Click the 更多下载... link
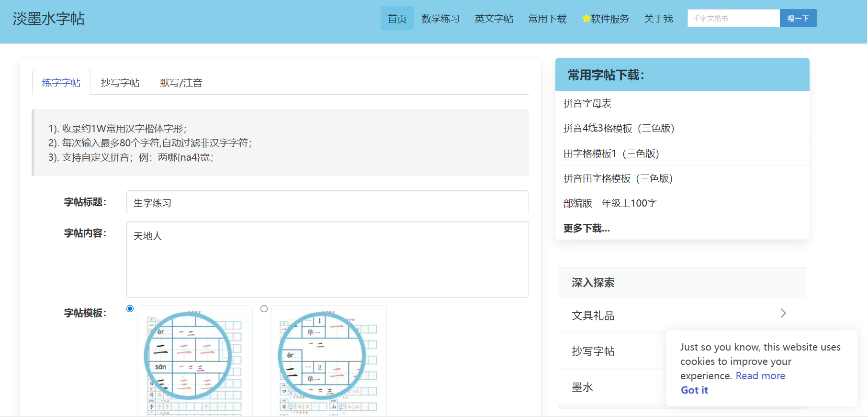This screenshot has height=417, width=868. coord(586,228)
